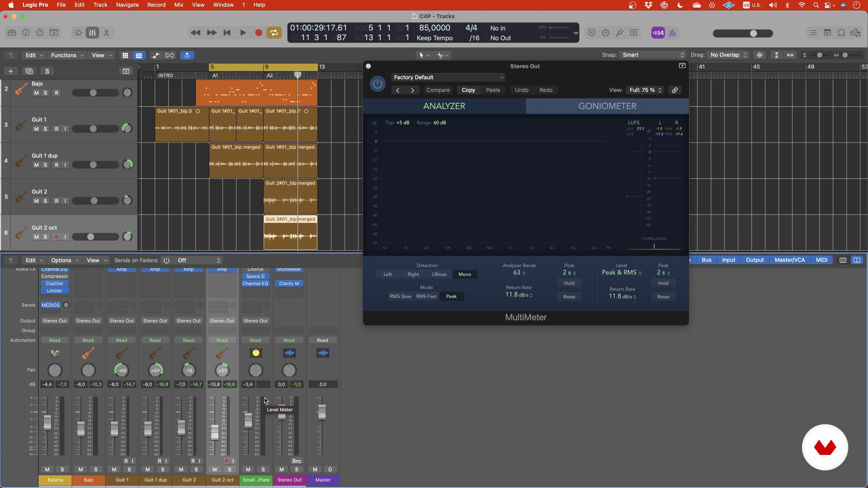The width and height of the screenshot is (868, 488).
Task: Solo the Guit 1 track in track header
Action: point(45,129)
